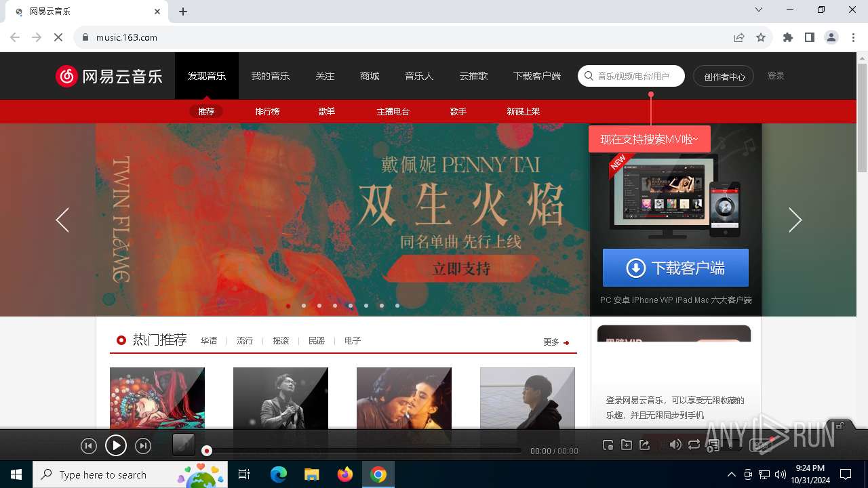Filter hot recommendations by 华语
The image size is (868, 488).
coord(209,341)
